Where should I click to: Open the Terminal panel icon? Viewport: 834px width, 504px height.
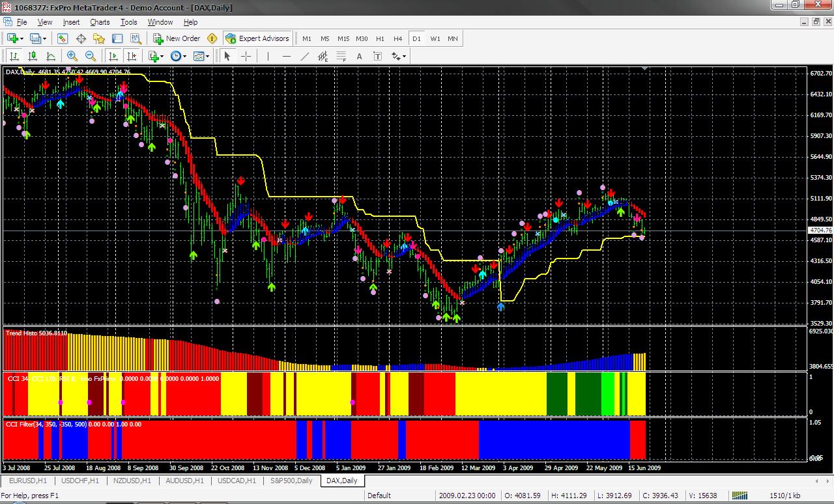(x=117, y=38)
